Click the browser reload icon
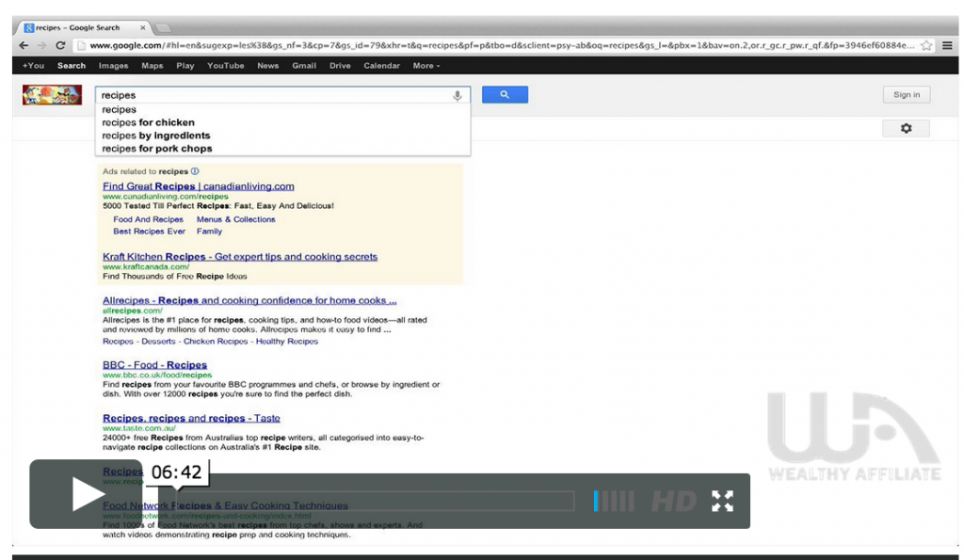964x560 pixels. click(61, 45)
